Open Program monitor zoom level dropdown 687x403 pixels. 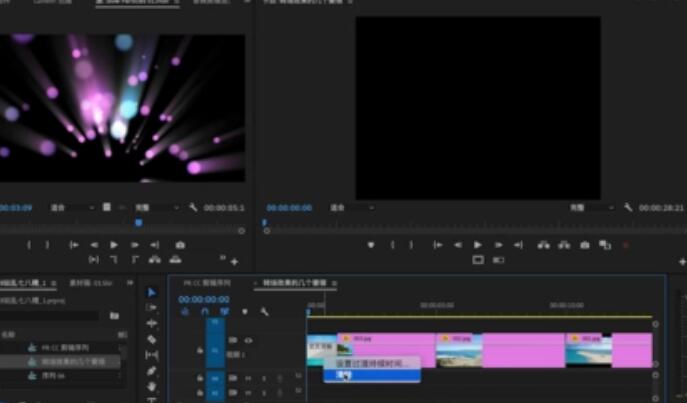(352, 208)
